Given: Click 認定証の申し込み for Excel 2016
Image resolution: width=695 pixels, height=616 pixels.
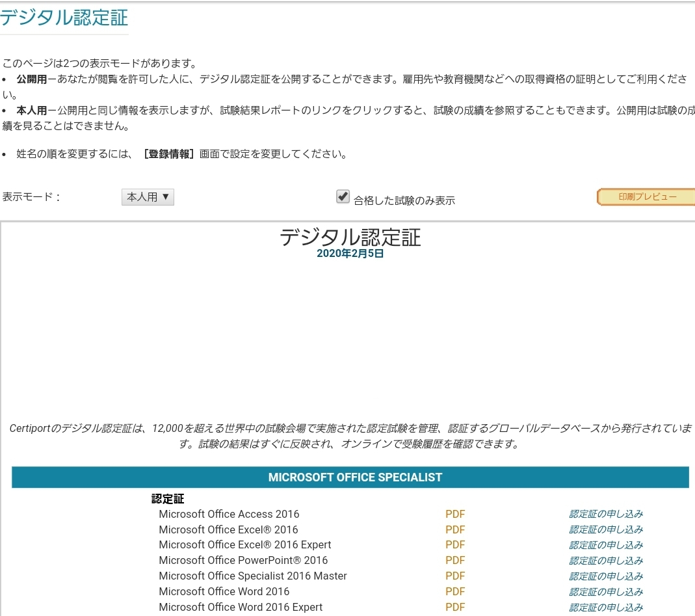Looking at the screenshot, I should coord(606,529).
